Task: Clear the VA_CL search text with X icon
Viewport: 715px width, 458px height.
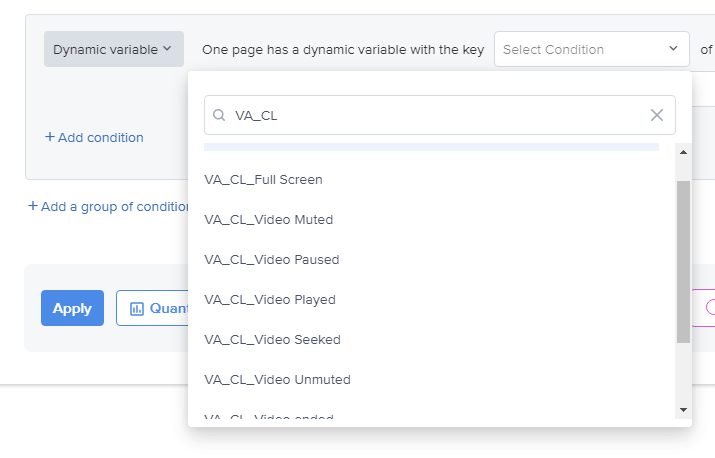Action: point(657,115)
